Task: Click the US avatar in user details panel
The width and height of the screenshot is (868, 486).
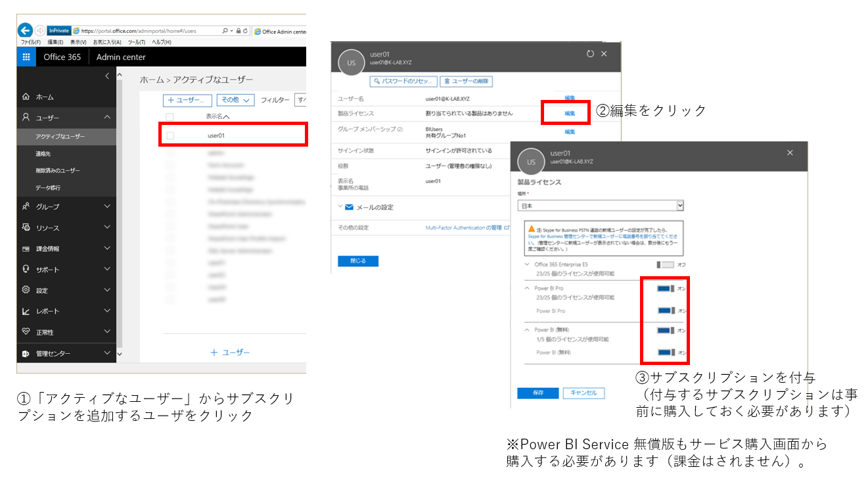Action: click(351, 62)
